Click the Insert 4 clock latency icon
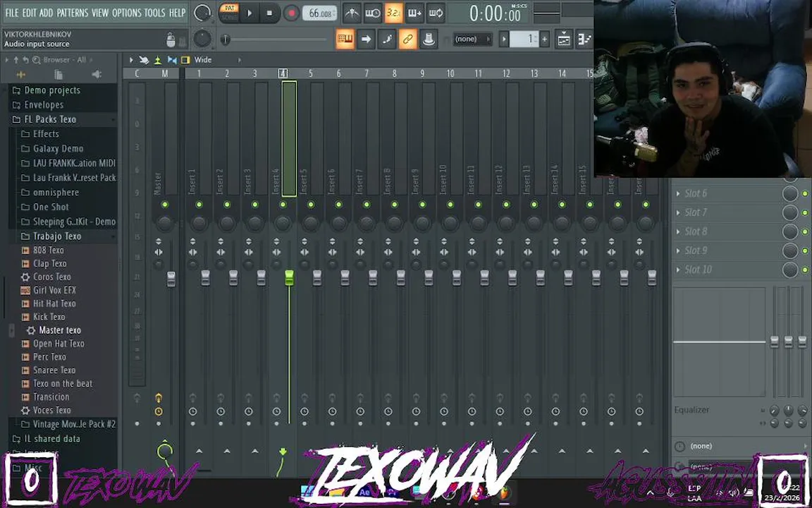Viewport: 812px width, 508px height. [276, 411]
